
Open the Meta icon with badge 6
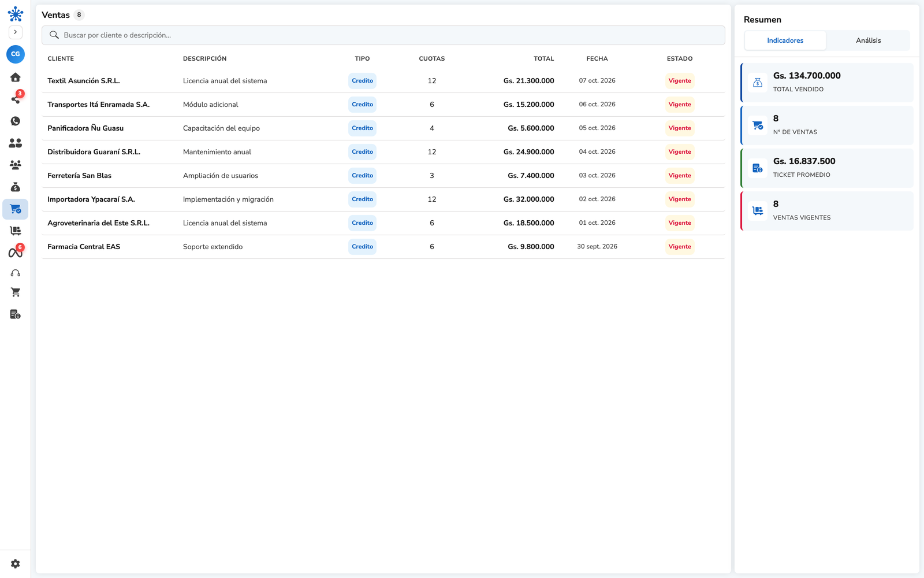pos(16,253)
